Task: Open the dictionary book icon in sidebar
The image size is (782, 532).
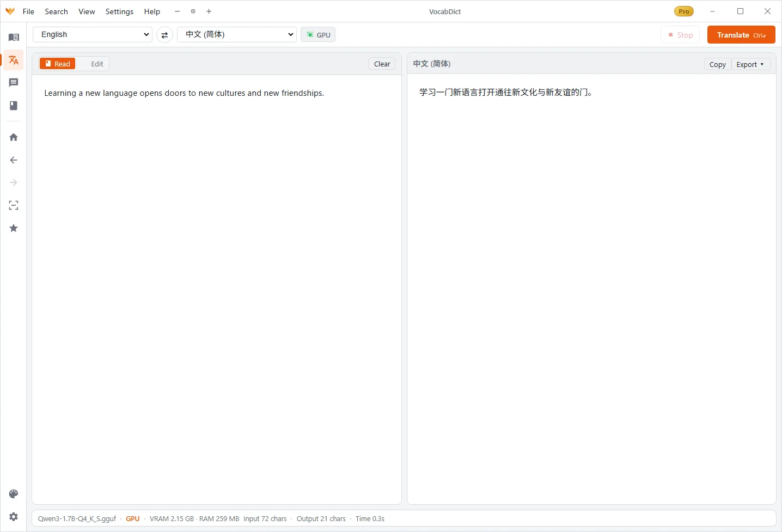Action: 14,37
